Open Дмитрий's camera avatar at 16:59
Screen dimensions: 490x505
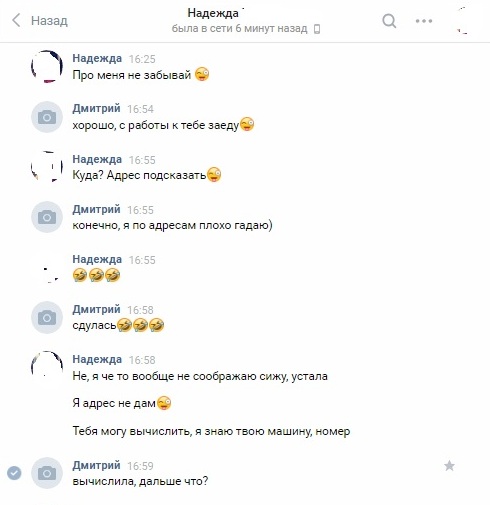(x=47, y=473)
